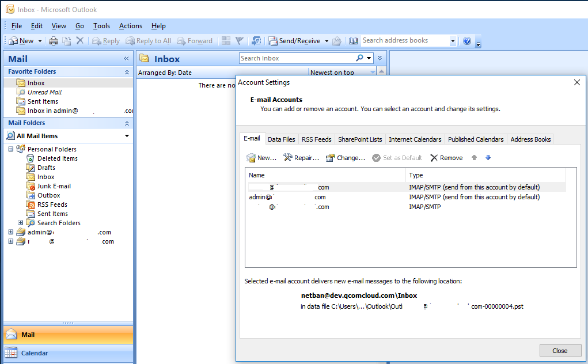Open the Send/Receive dropdown arrow
This screenshot has width=588, height=364.
[x=327, y=41]
